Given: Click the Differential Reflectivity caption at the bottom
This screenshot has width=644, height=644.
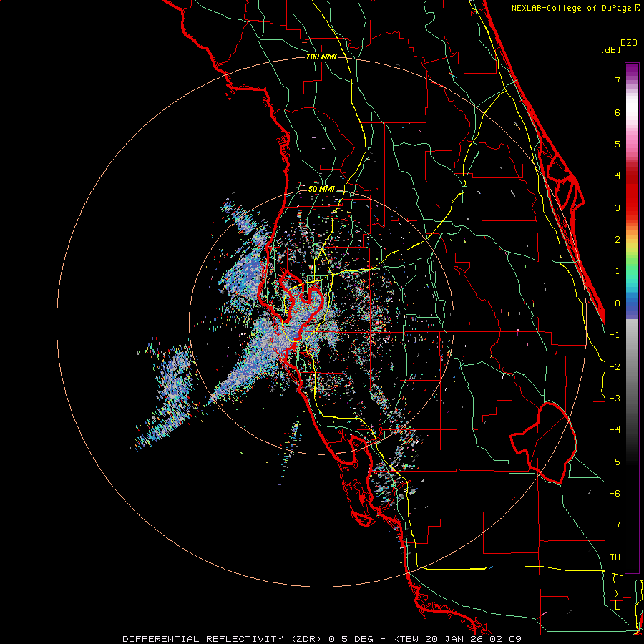Looking at the screenshot, I should [322, 639].
